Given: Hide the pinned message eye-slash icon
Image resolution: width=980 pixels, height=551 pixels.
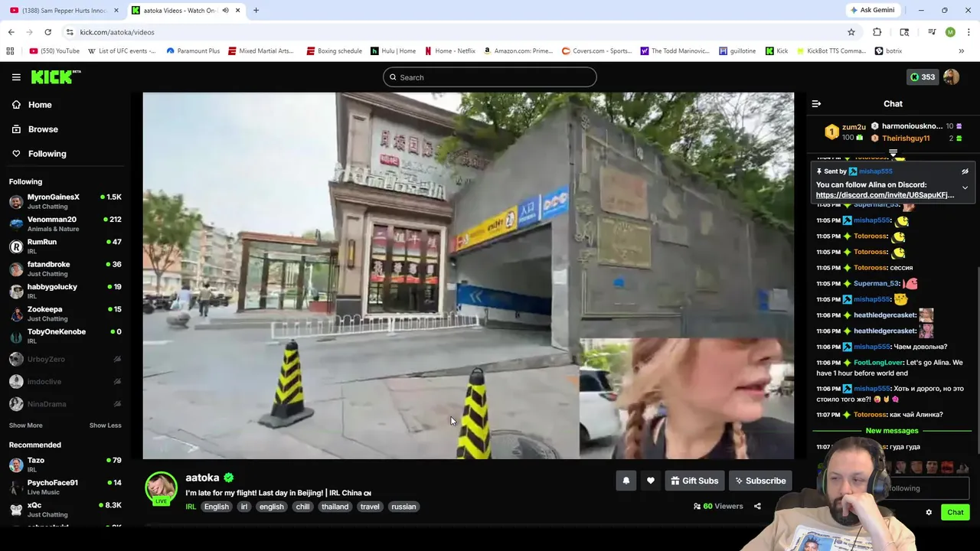Looking at the screenshot, I should (x=965, y=171).
